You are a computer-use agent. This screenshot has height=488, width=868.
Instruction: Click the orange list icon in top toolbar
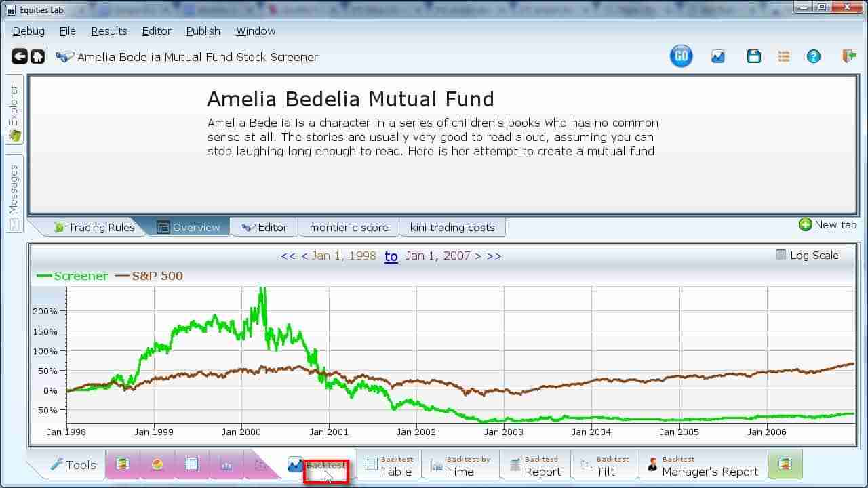784,57
